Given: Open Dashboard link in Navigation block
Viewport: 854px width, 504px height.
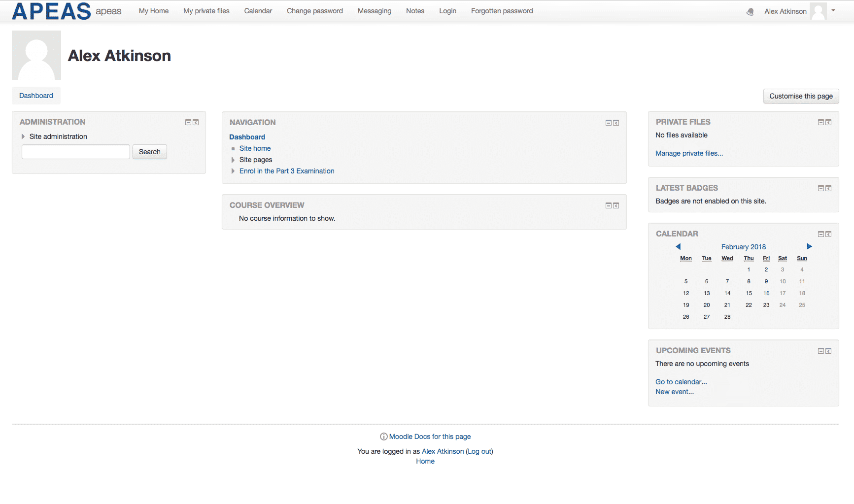Looking at the screenshot, I should (247, 137).
